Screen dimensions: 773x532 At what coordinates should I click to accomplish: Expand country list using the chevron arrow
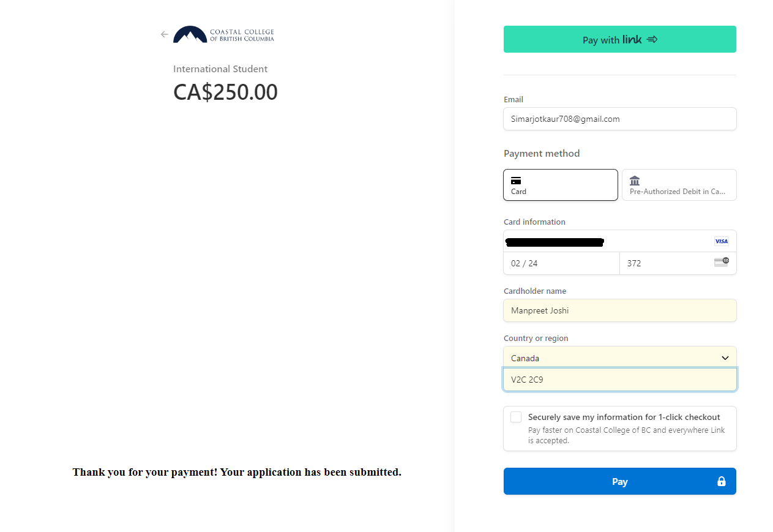coord(725,358)
